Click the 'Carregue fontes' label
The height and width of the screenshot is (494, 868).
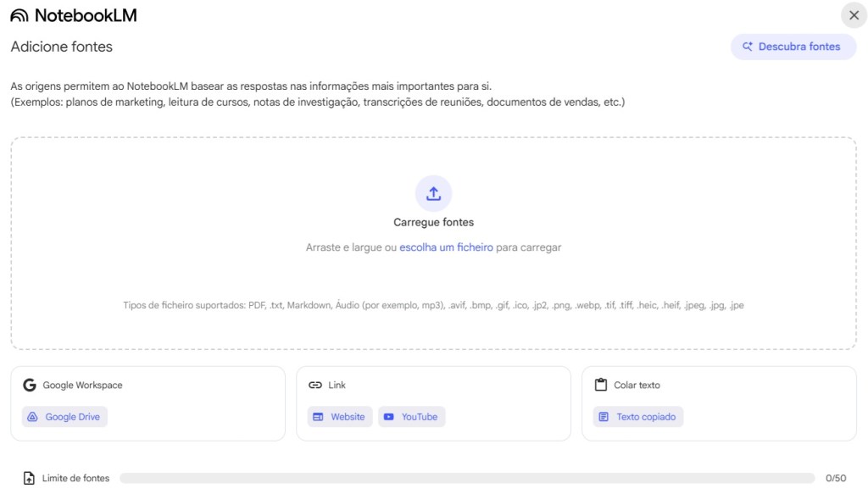[433, 222]
